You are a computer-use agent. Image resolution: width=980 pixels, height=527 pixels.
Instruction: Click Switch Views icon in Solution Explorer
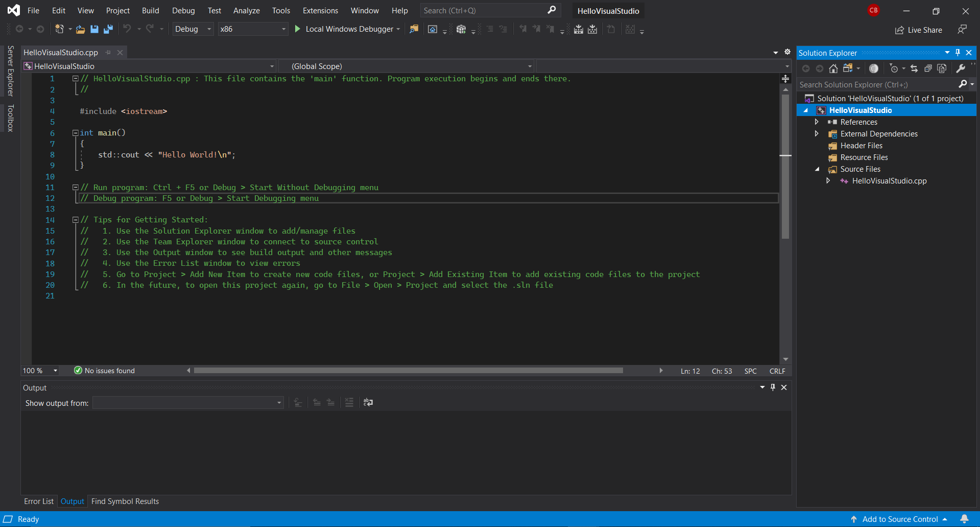pos(848,68)
